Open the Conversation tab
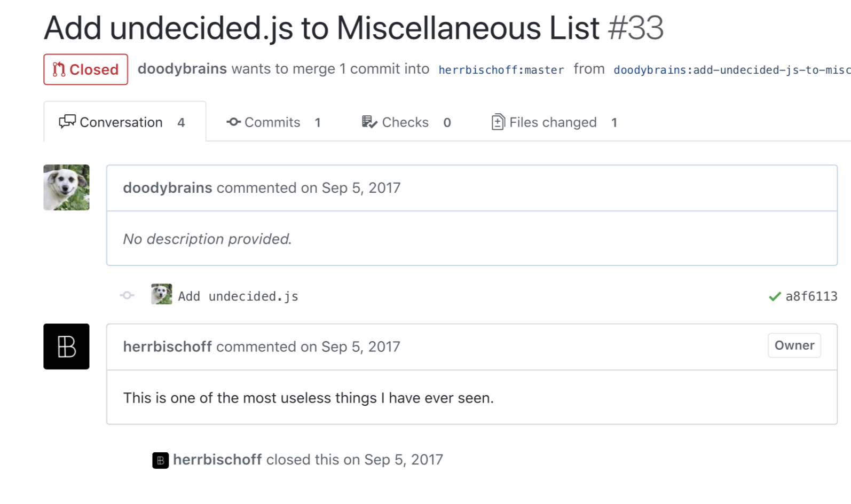 tap(122, 122)
